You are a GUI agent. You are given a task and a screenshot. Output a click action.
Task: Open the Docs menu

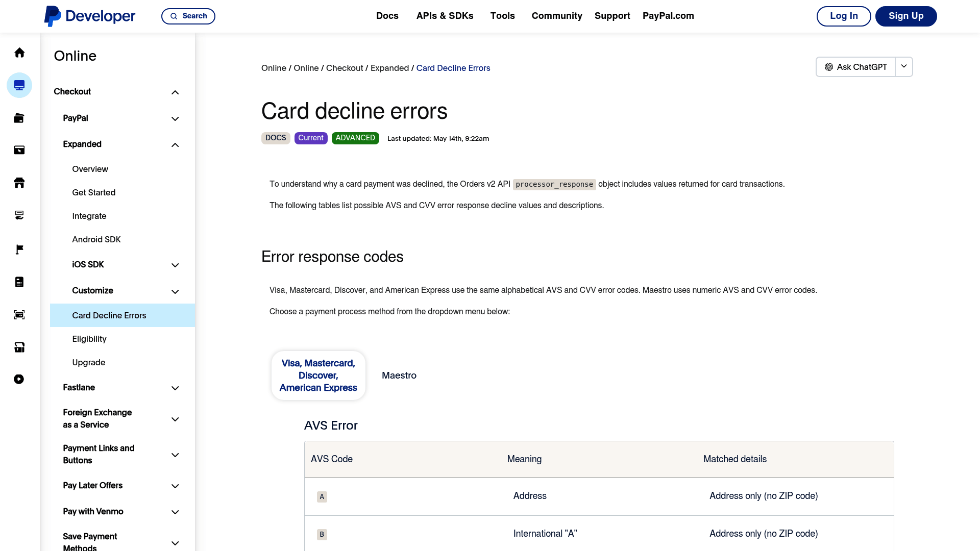pyautogui.click(x=387, y=16)
